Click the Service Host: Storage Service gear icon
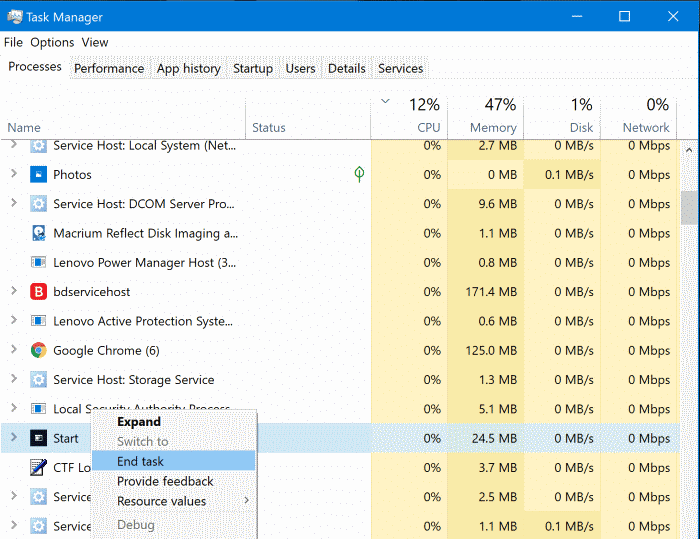700x539 pixels. [38, 380]
